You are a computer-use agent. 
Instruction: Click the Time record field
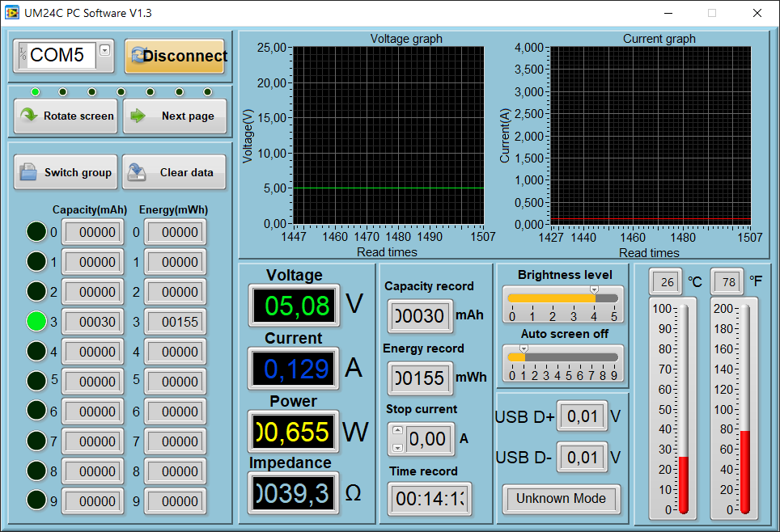pos(429,499)
